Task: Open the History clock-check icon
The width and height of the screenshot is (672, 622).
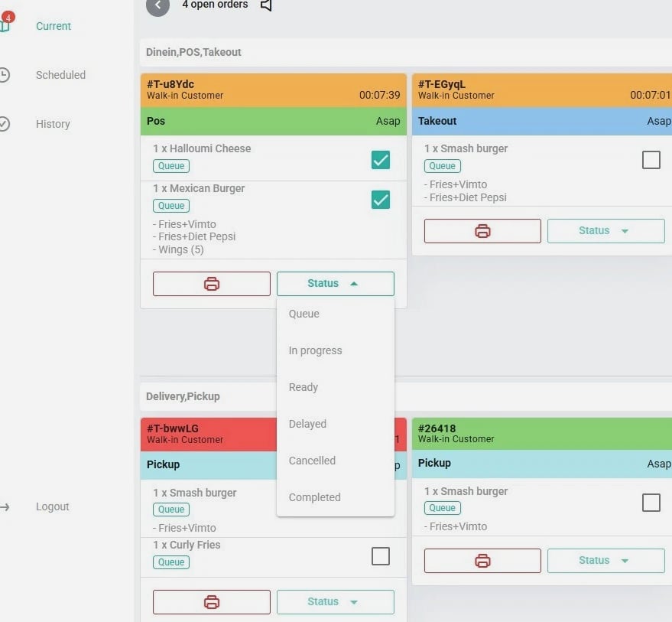Action: pos(5,124)
